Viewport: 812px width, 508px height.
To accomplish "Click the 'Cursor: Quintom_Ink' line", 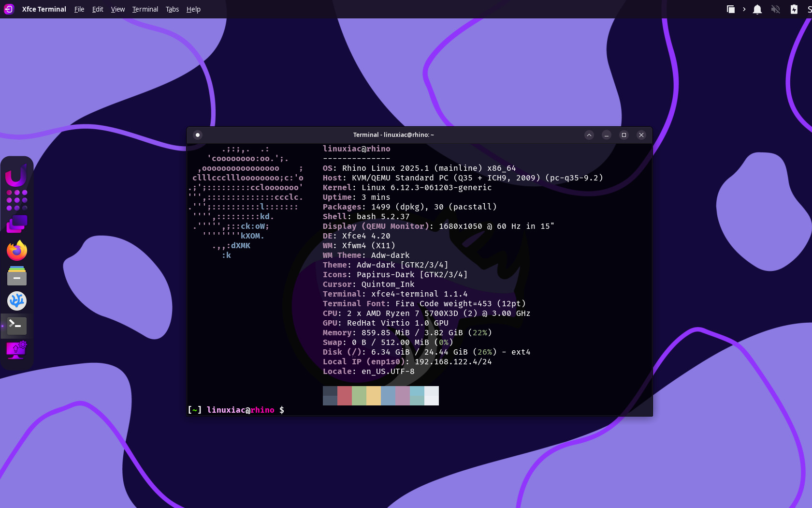I will click(x=369, y=284).
